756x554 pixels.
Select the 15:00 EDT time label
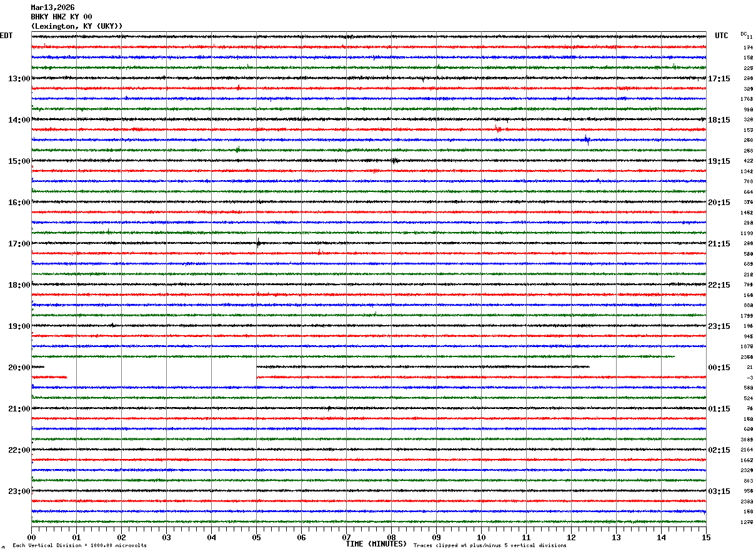[19, 161]
